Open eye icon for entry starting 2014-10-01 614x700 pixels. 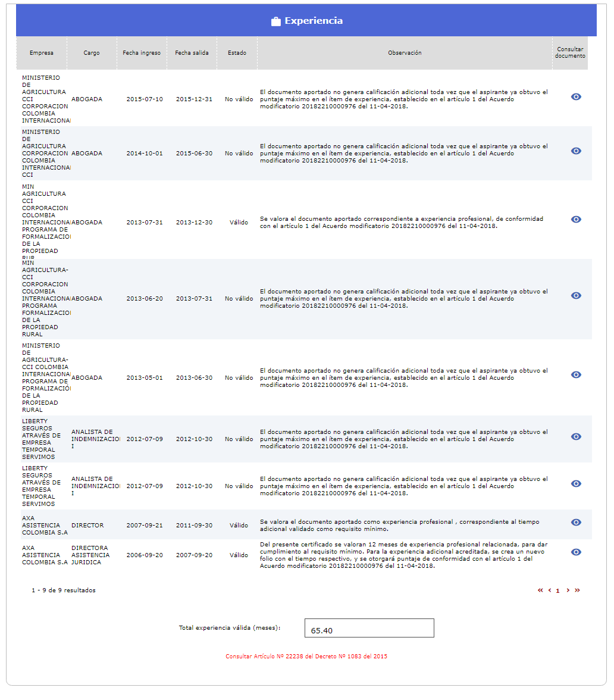(x=575, y=151)
